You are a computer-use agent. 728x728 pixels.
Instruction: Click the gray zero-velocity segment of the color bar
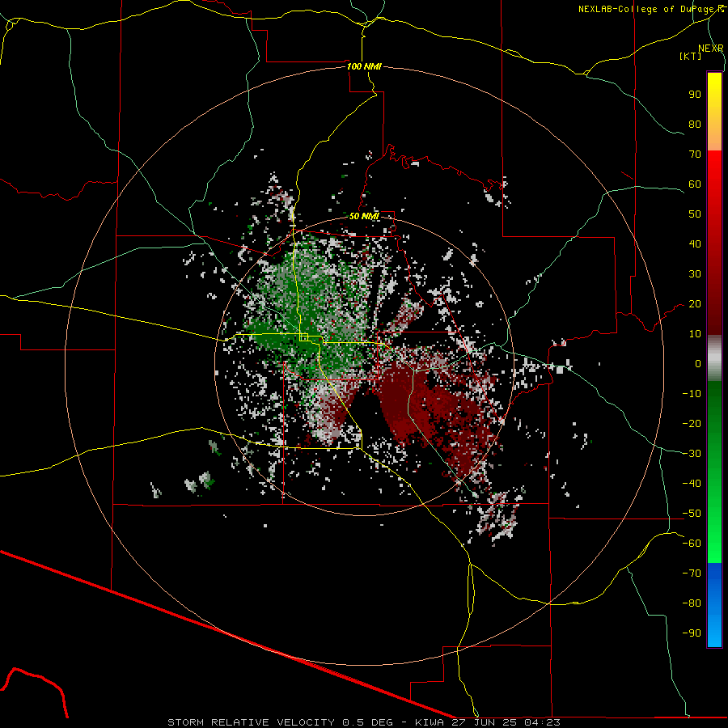714,358
